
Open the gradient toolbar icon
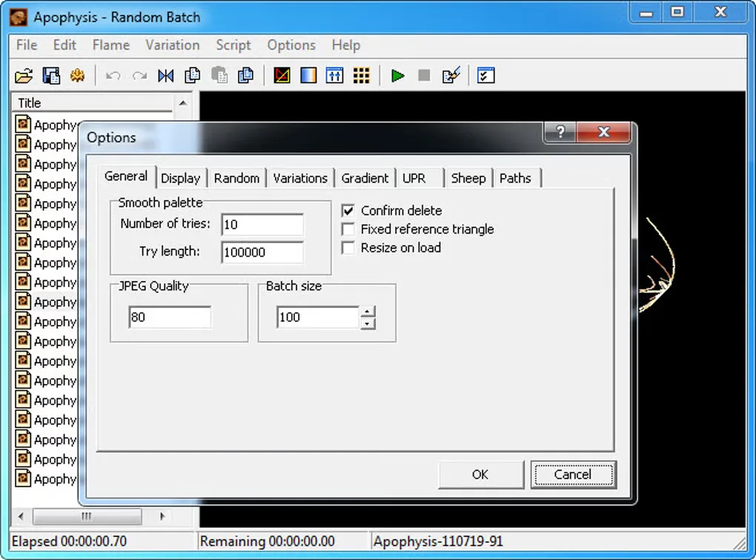[308, 76]
